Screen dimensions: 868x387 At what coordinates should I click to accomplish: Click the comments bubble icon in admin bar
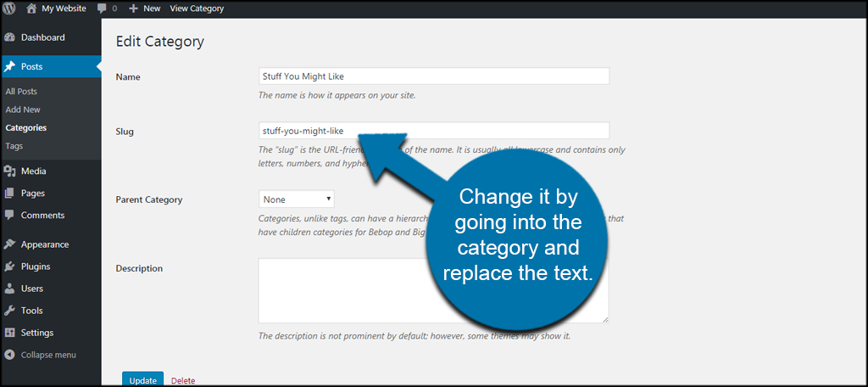point(102,8)
